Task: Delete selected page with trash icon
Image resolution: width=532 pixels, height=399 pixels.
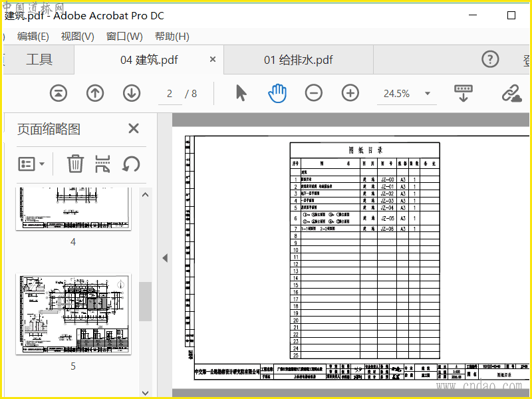Action: click(x=75, y=164)
